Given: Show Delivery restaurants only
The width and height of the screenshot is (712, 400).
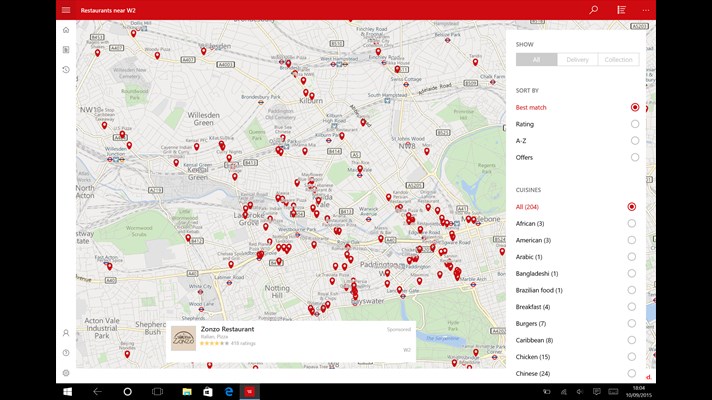Looking at the screenshot, I should (x=577, y=59).
